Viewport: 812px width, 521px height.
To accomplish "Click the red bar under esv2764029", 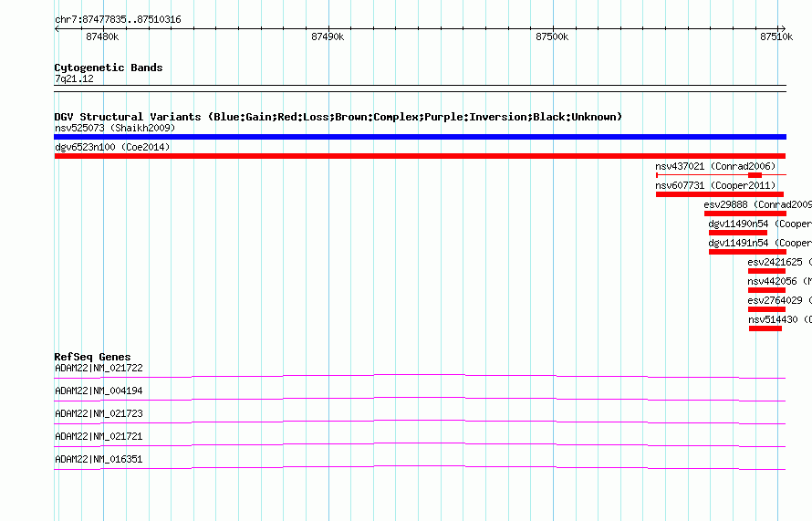I will [766, 309].
